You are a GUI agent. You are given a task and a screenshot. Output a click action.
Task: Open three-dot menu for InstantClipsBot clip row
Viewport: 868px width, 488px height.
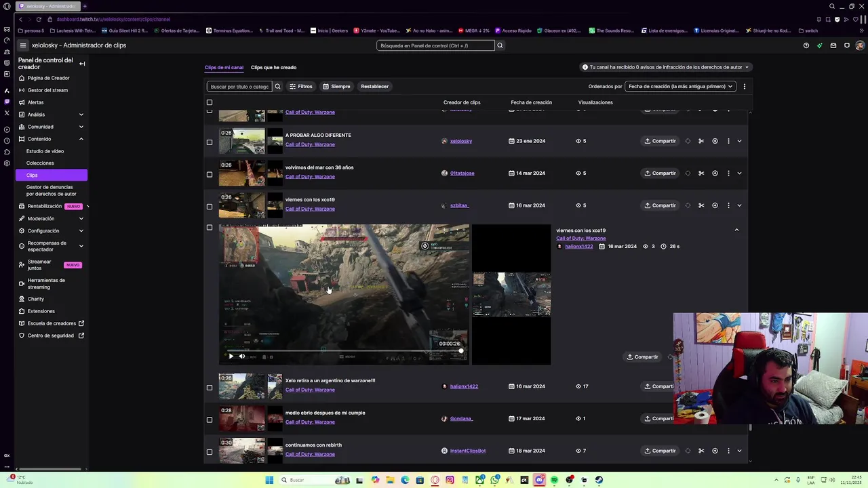(x=728, y=451)
